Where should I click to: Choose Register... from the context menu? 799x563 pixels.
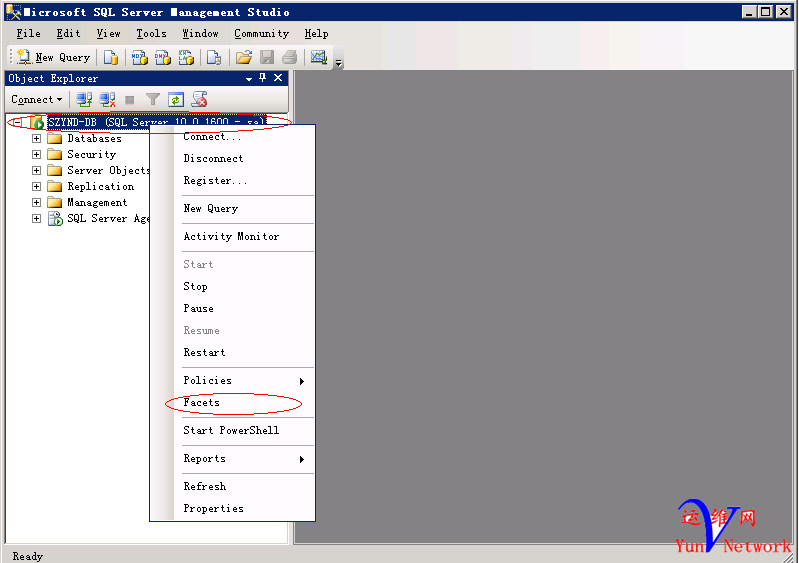[232, 180]
